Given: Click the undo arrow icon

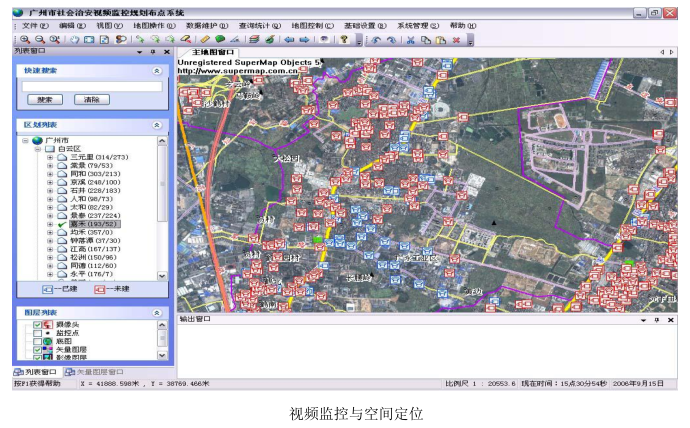Looking at the screenshot, I should pos(376,40).
